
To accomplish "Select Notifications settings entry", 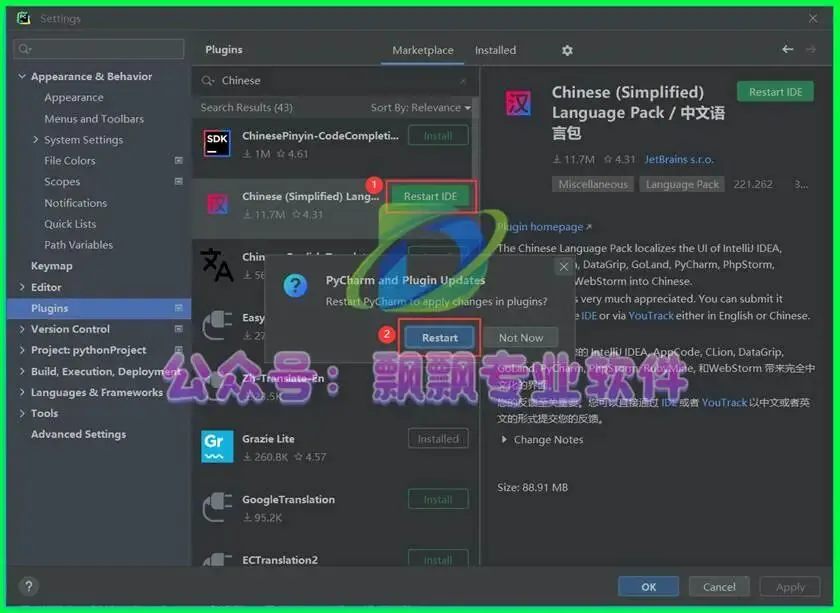I will [x=76, y=203].
